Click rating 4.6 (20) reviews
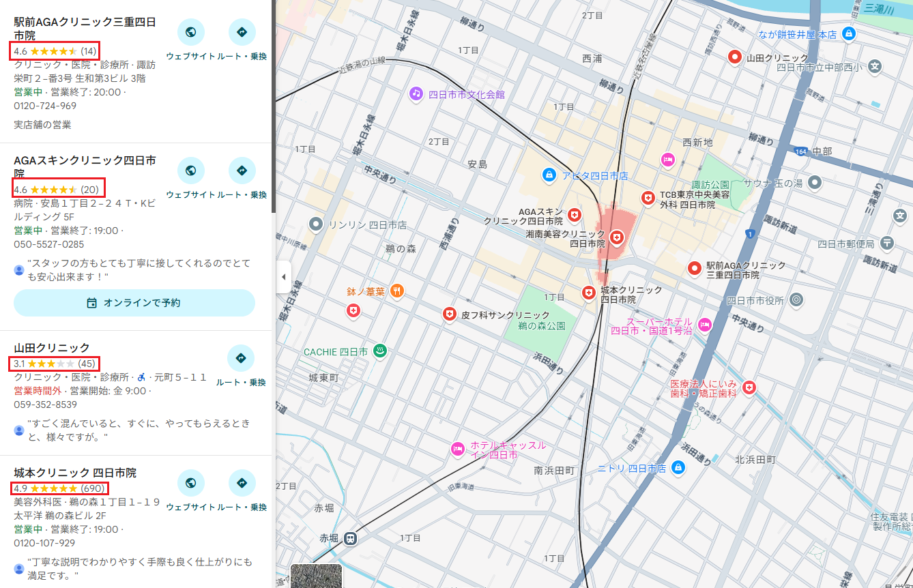Viewport: 913px width, 588px height. 57,189
